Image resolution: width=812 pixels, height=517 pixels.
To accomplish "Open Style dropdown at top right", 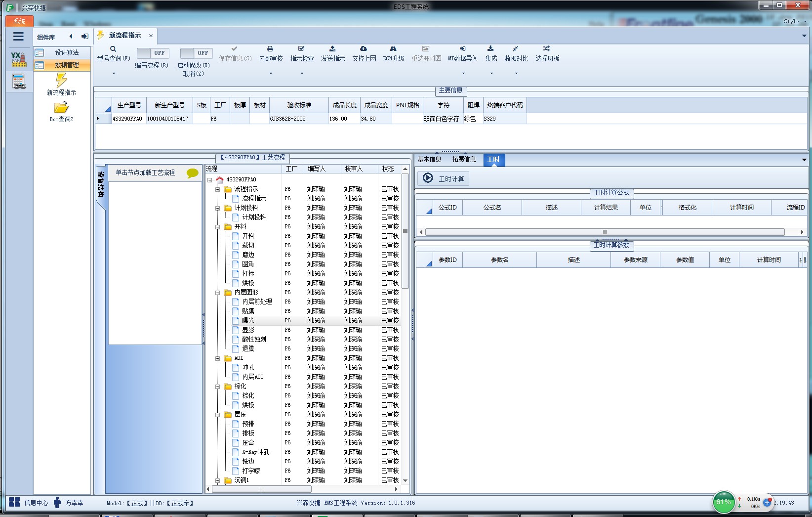I will click(795, 21).
